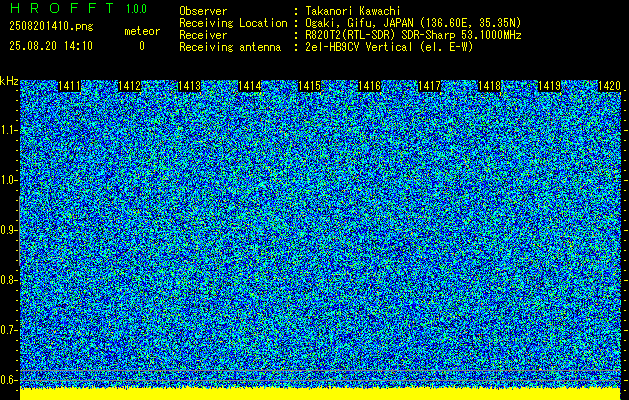Click the Receiving Location label
Screen dimensions: 629x400
[233, 23]
